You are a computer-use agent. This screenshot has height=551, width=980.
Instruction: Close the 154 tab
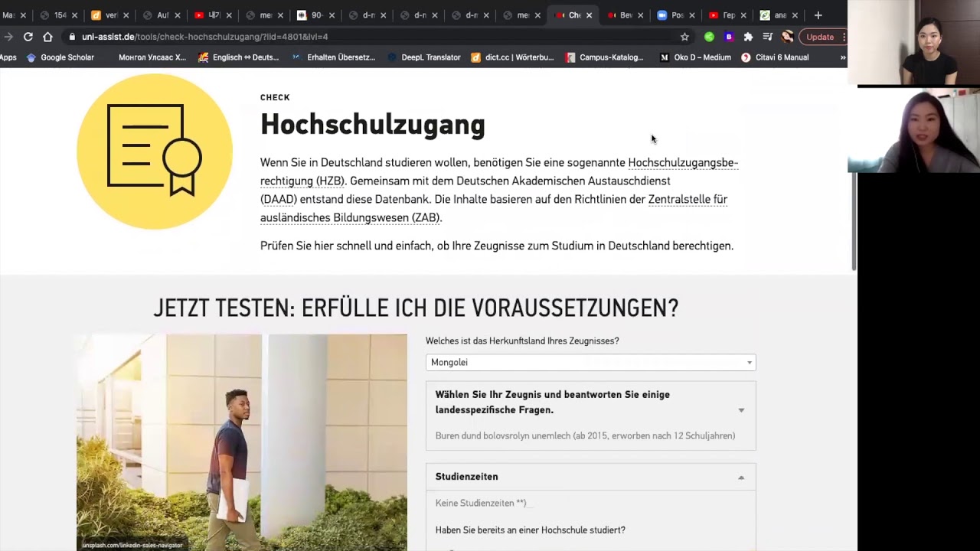[74, 15]
